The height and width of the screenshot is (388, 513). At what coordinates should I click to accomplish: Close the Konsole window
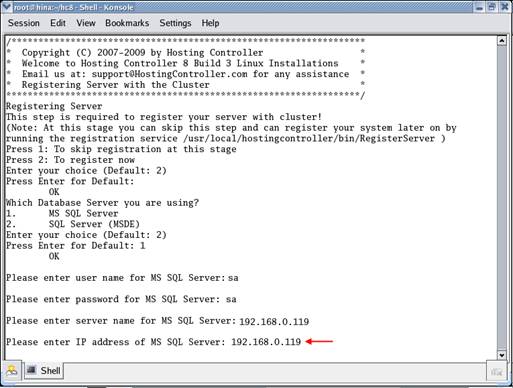pyautogui.click(x=504, y=7)
